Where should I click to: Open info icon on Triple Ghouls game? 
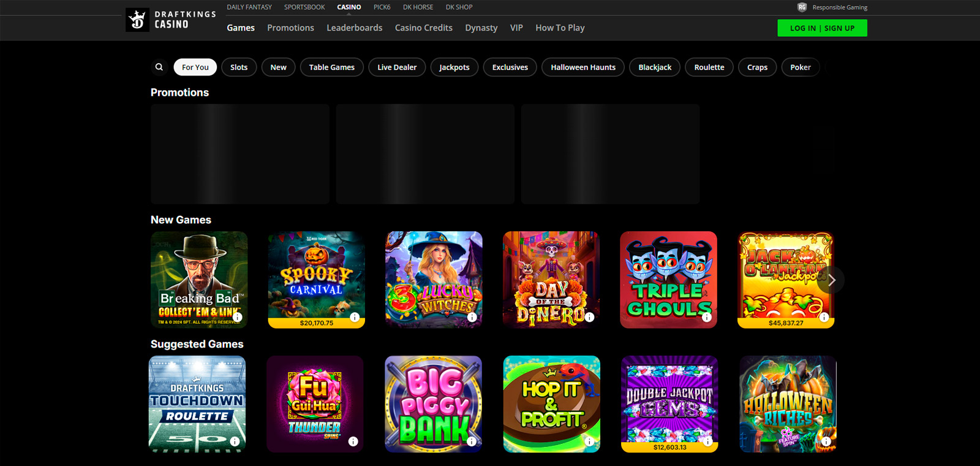(x=707, y=317)
